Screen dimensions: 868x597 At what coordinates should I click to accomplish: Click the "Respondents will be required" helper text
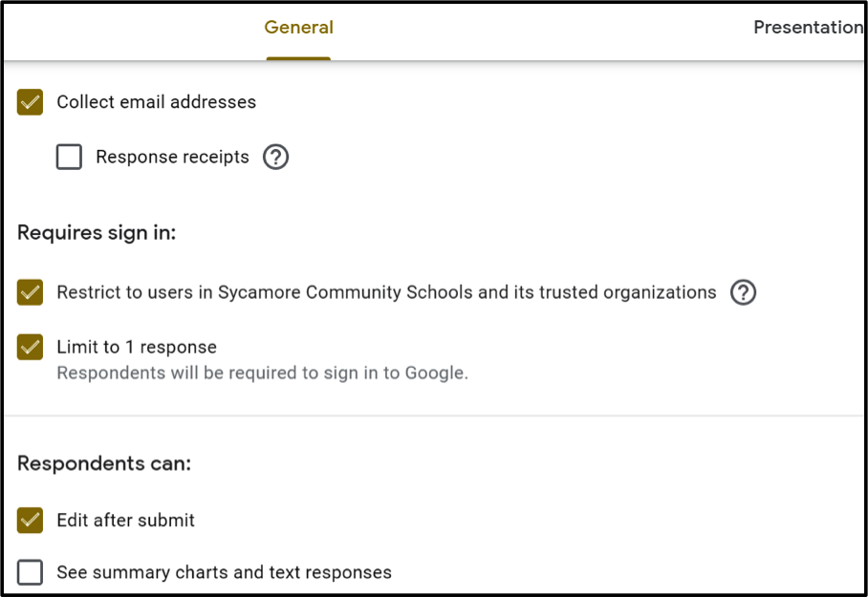[x=262, y=373]
